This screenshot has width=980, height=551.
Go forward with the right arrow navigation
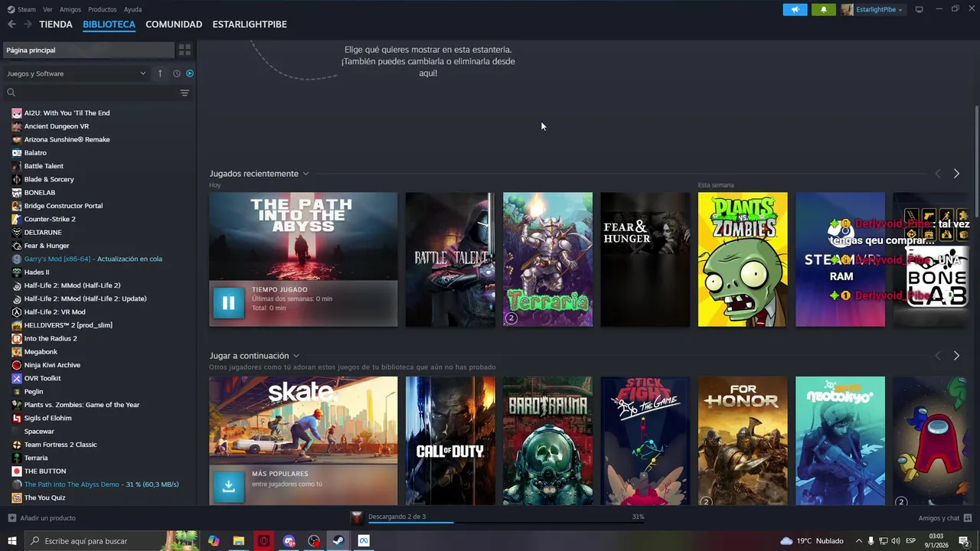pos(28,24)
